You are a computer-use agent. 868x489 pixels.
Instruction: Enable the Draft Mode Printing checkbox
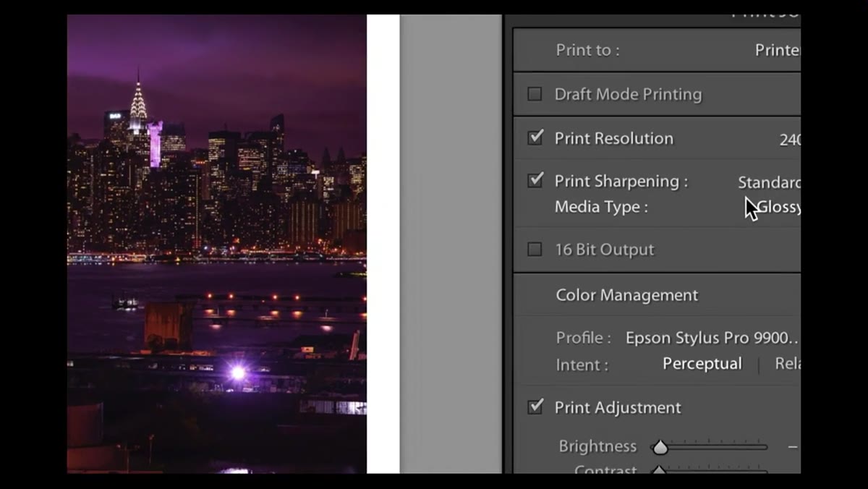point(535,94)
